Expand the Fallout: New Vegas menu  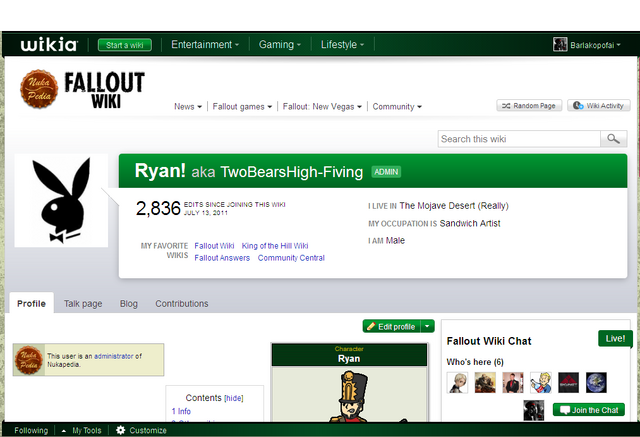click(322, 106)
